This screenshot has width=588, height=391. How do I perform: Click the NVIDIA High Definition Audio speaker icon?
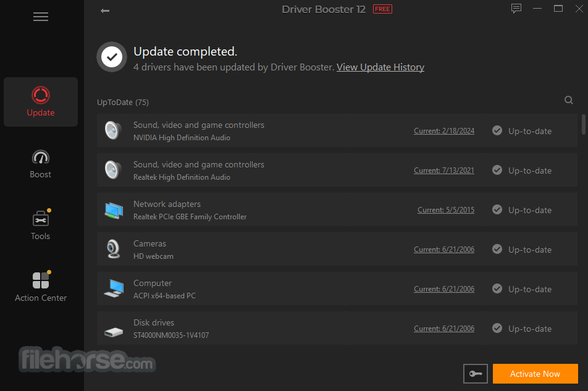[x=113, y=130]
